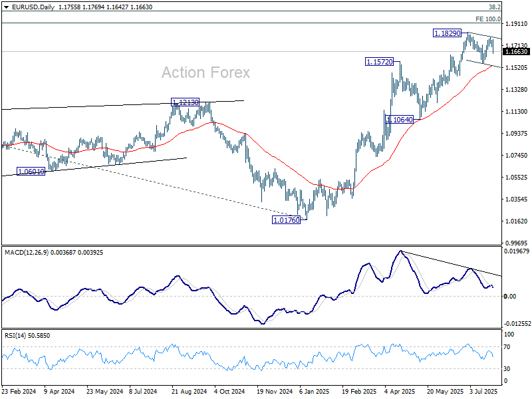The height and width of the screenshot is (399, 532).
Task: Select the 1.06010 price label
Action: tap(31, 172)
